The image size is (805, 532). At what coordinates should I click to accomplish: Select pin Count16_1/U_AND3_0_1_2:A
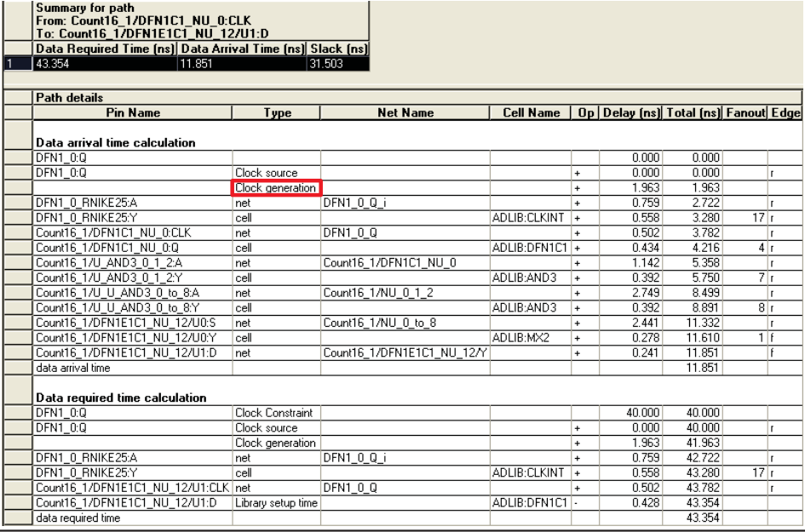(x=133, y=263)
